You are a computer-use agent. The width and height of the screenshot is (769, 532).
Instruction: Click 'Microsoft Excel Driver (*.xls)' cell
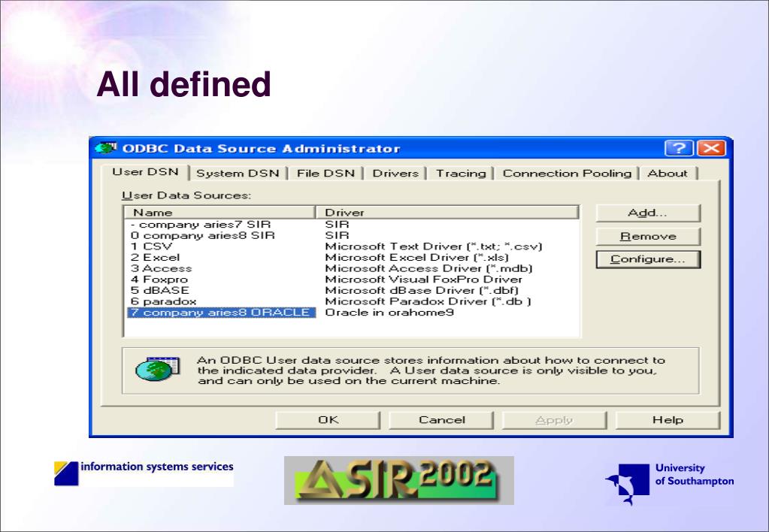click(417, 258)
